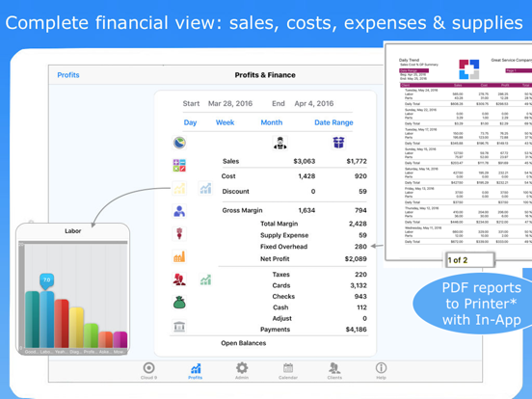Click the purple person icon
The image size is (532, 399).
[x=179, y=211]
